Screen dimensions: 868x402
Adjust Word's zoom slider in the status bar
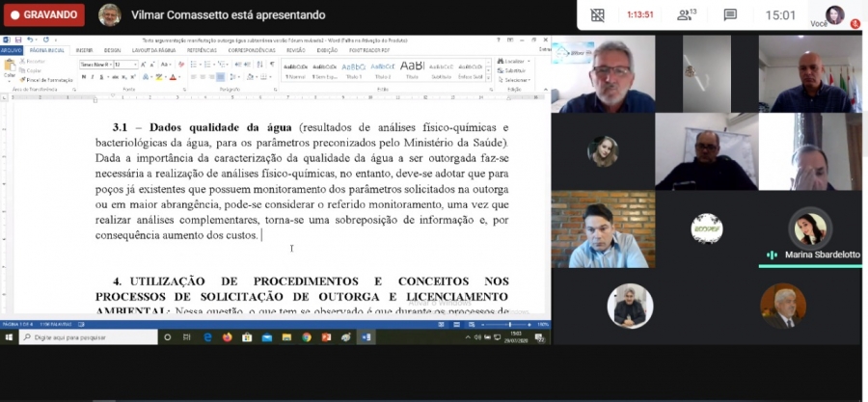[510, 324]
